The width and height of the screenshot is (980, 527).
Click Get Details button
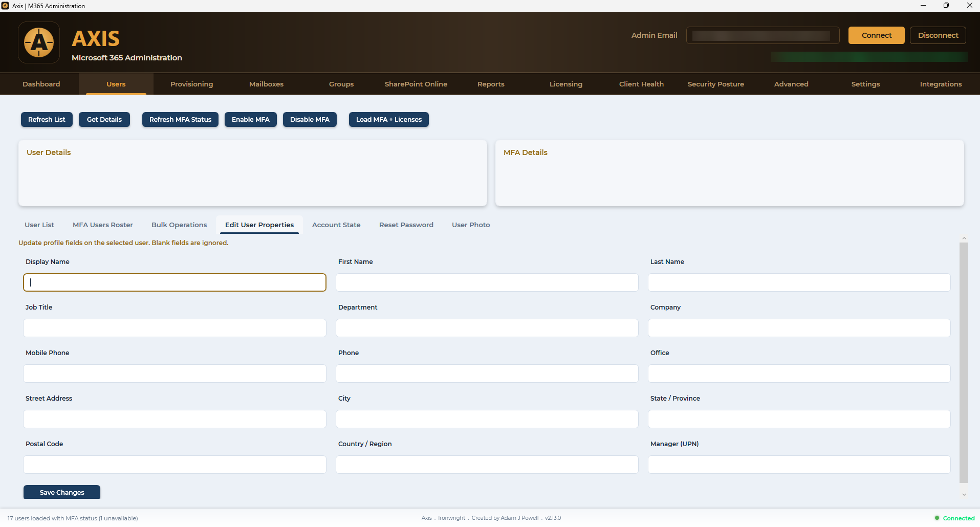(x=104, y=119)
